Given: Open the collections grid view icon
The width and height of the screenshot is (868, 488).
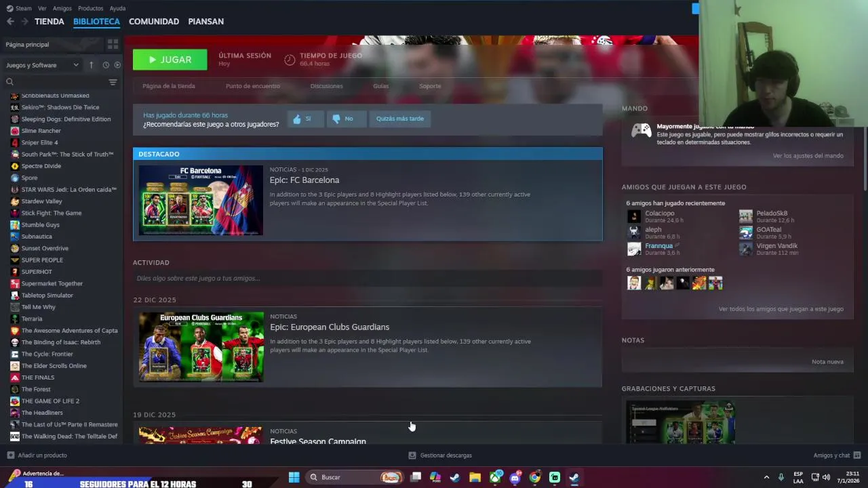Looking at the screenshot, I should pyautogui.click(x=113, y=44).
